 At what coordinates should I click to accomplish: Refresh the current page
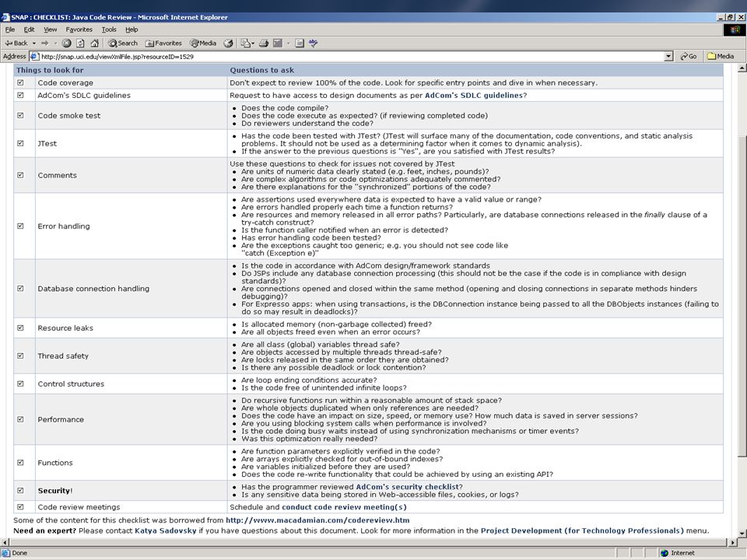click(x=80, y=43)
